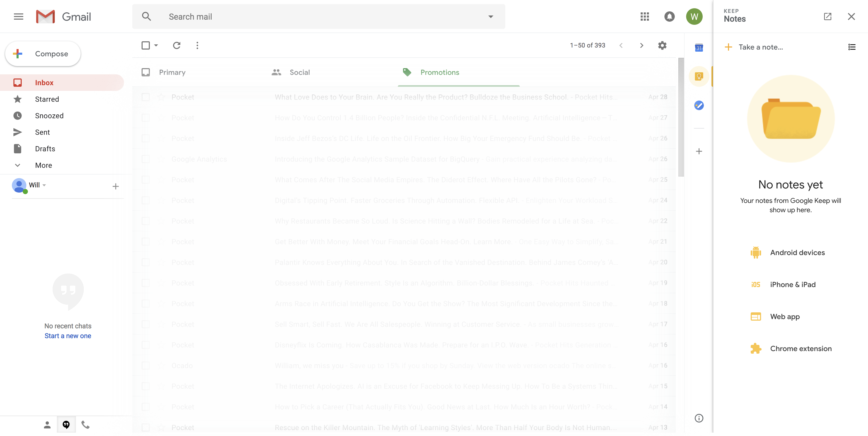This screenshot has width=868, height=436.
Task: Get add-ons with the plus icon
Action: [699, 152]
